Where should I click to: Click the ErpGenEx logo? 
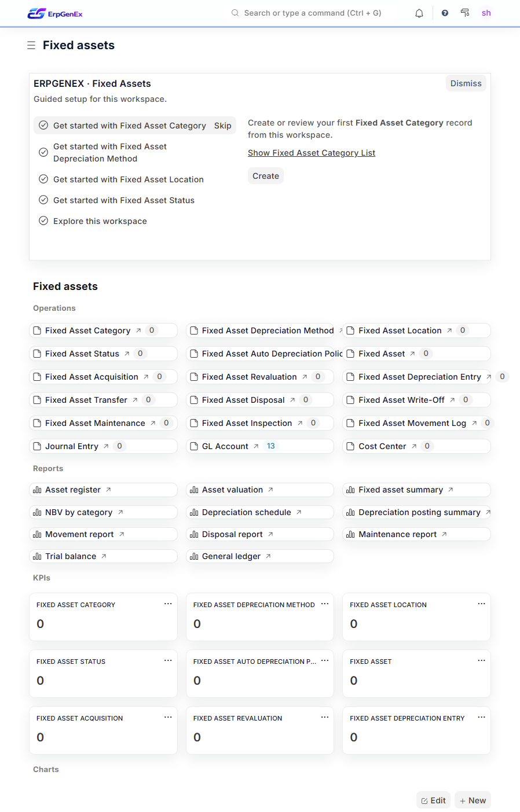(55, 13)
